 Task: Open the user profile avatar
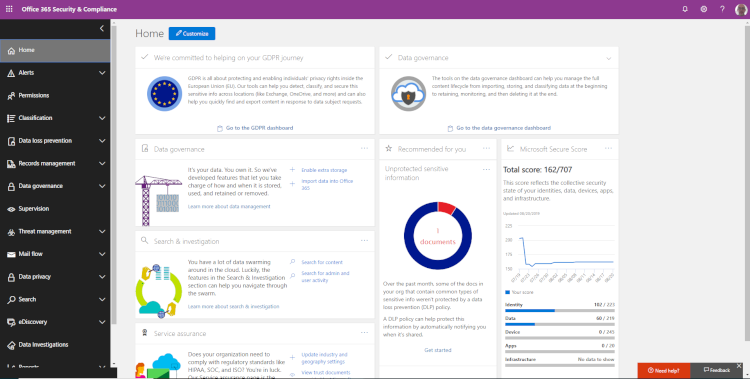(x=741, y=10)
